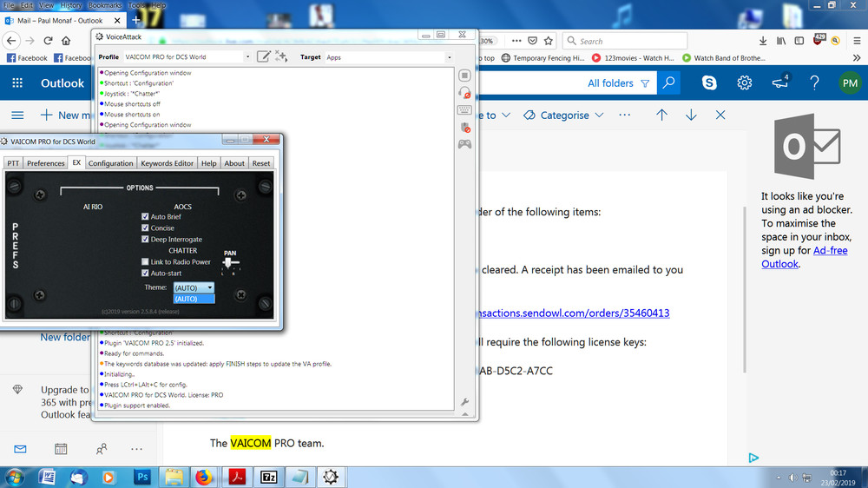The image size is (868, 488).
Task: Open the Keywords Editor tab
Action: [168, 163]
